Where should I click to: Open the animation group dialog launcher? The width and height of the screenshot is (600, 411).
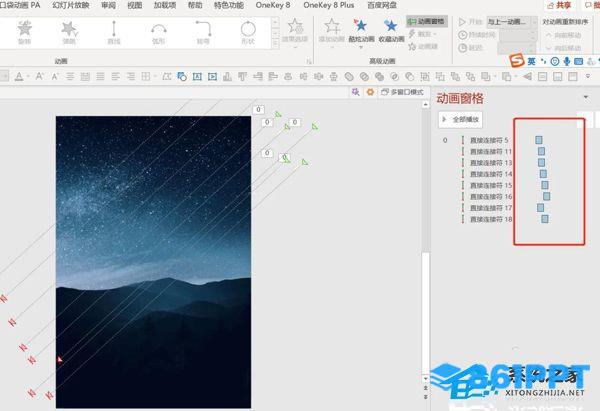(309, 61)
